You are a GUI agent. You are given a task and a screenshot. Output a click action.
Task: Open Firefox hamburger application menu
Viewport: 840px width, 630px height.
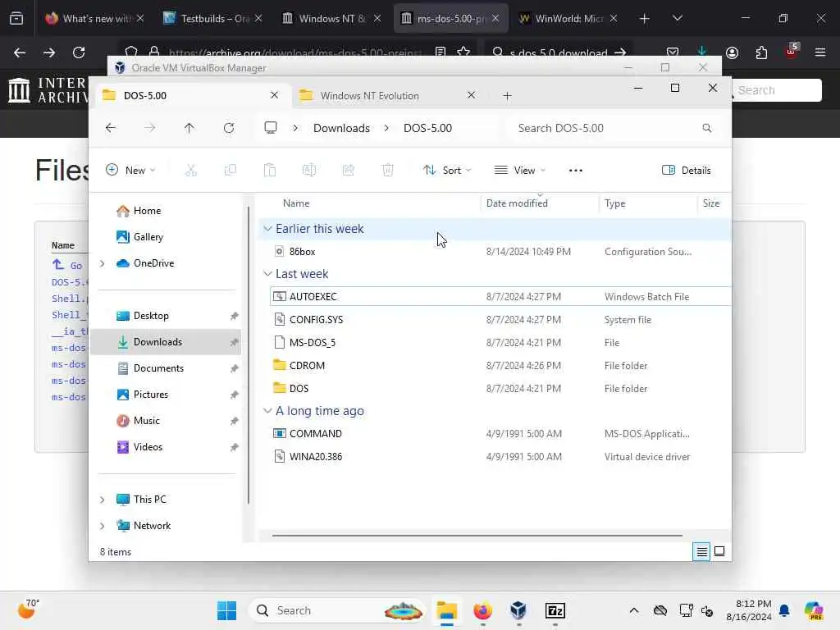pos(819,52)
